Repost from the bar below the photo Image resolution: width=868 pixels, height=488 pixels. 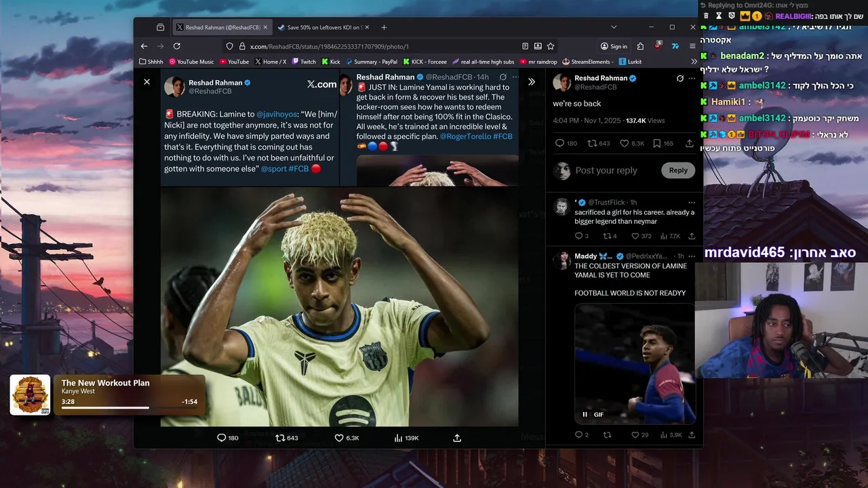286,438
